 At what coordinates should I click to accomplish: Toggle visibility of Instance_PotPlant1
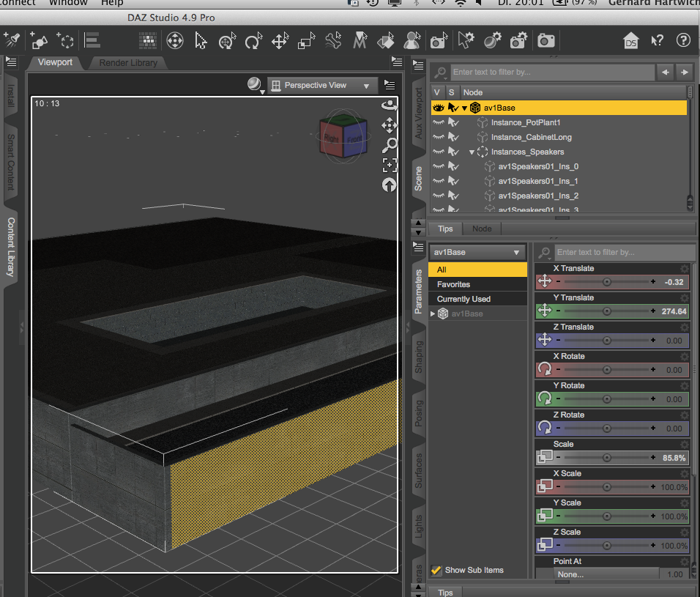pyautogui.click(x=439, y=122)
